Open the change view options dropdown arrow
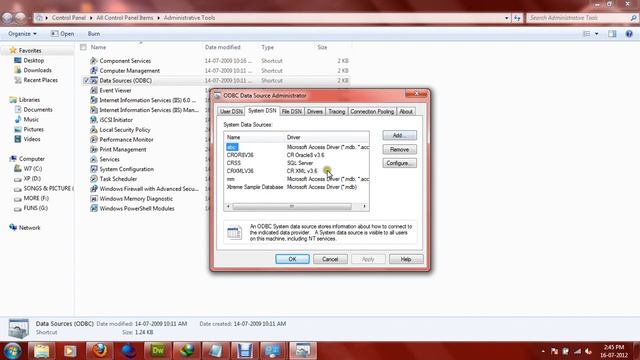This screenshot has height=360, width=640. click(x=597, y=34)
